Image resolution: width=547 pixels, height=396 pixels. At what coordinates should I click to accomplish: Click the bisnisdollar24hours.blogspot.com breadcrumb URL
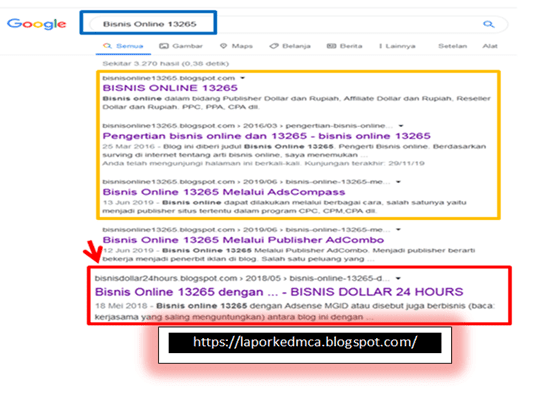point(242,278)
